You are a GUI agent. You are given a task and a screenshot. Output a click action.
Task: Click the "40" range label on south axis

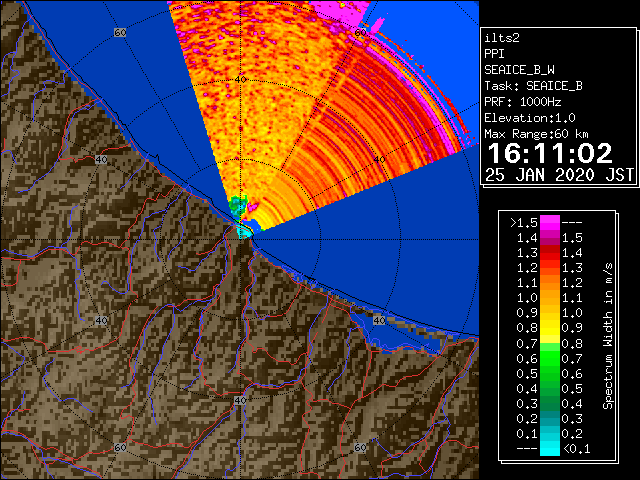pyautogui.click(x=240, y=400)
